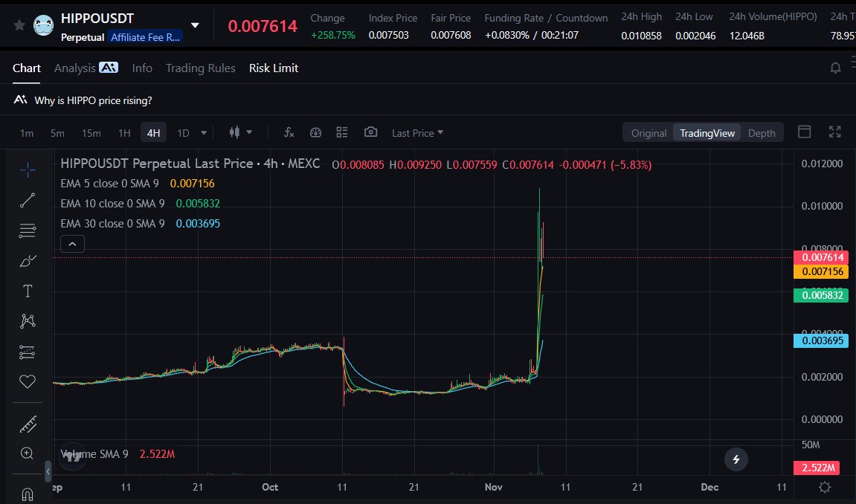Toggle HIPPOUSDT as a favorite star

20,23
